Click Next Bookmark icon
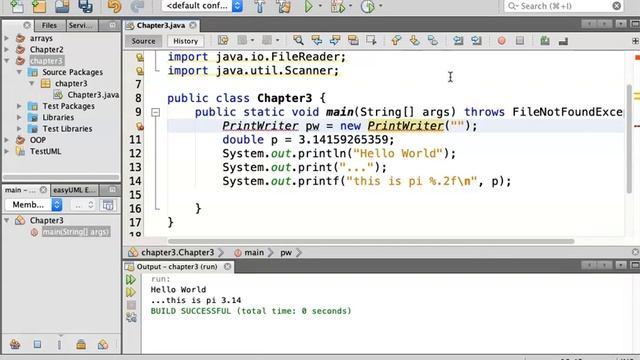 (414, 40)
